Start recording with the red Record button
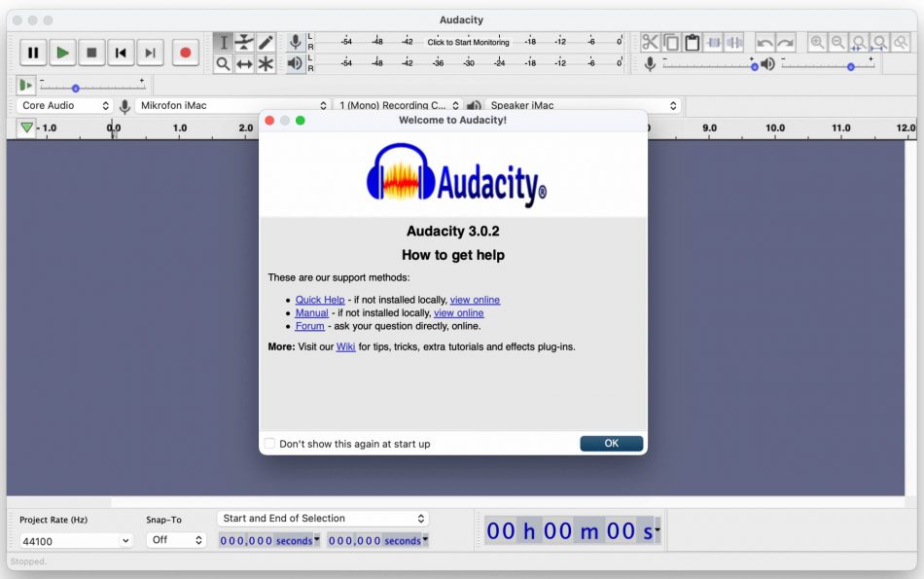The image size is (924, 579). 185,54
